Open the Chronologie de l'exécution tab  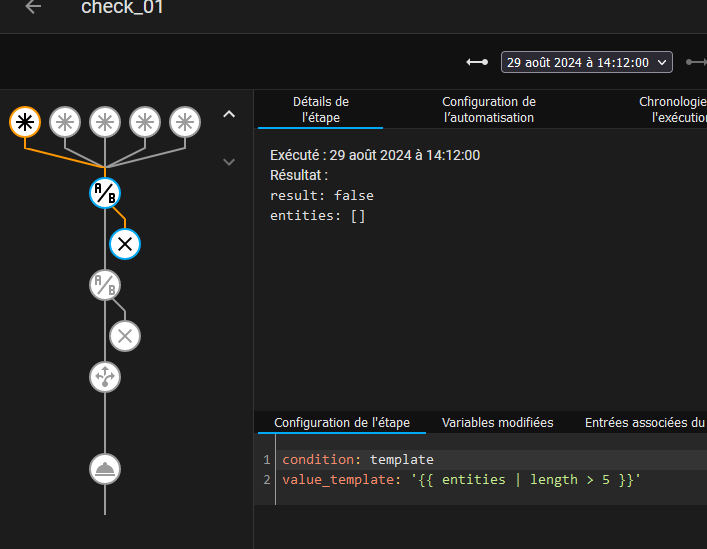(673, 110)
